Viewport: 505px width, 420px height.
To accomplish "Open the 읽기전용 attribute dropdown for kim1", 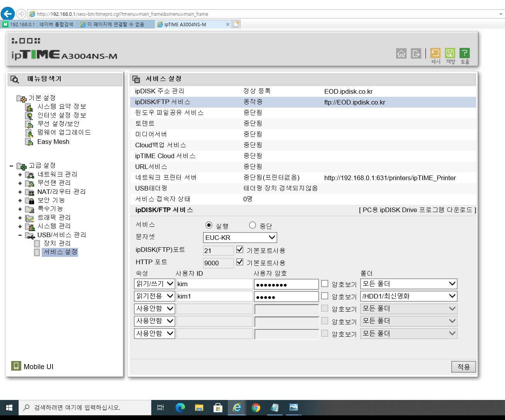I will pyautogui.click(x=154, y=296).
